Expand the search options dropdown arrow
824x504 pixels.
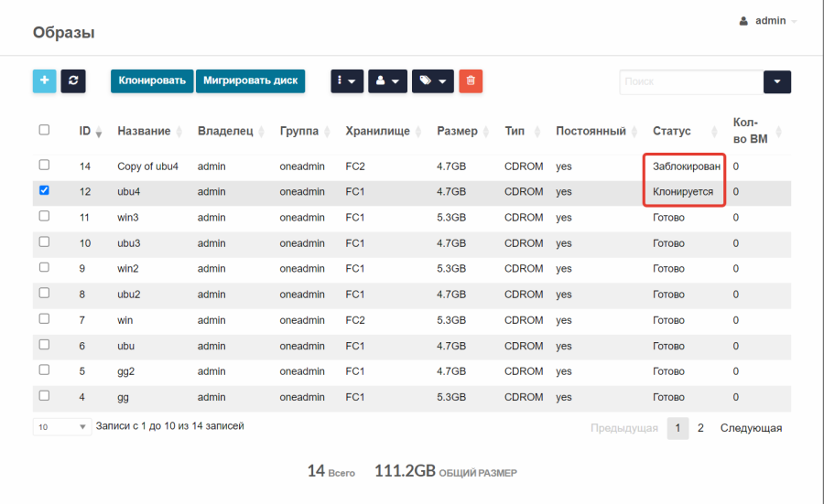click(776, 82)
